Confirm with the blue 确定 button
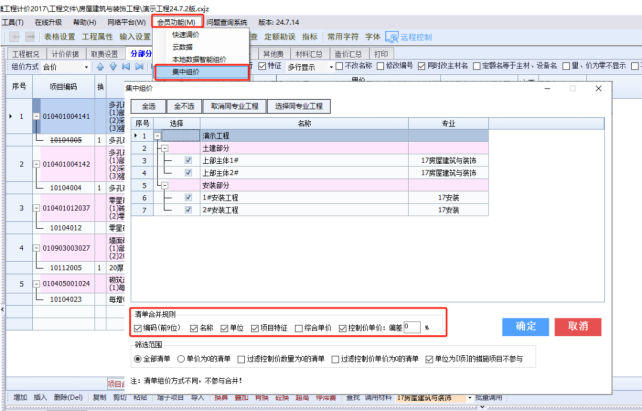This screenshot has height=411, width=642. [525, 327]
